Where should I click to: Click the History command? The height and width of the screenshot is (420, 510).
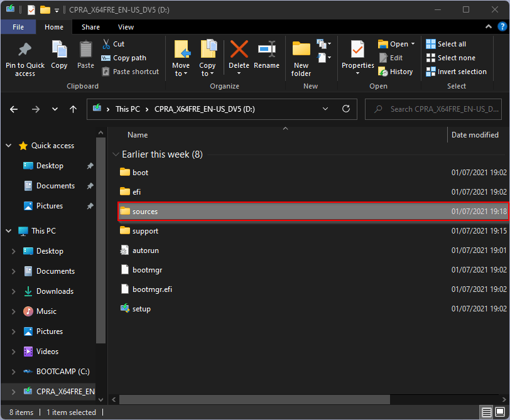[396, 72]
